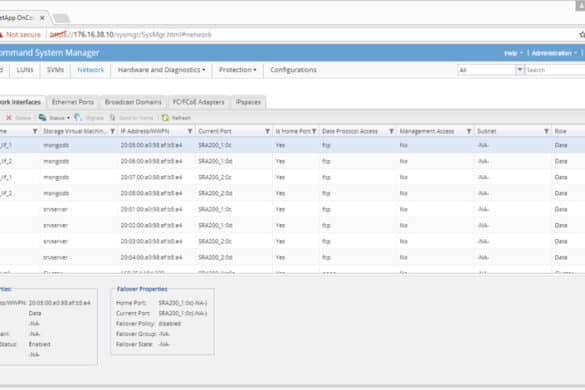Switch to the IPspaces tab
The image size is (585, 390).
point(248,102)
